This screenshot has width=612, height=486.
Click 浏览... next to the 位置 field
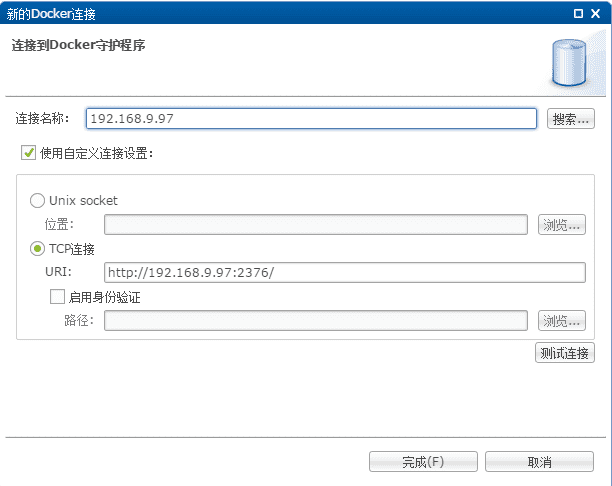[x=562, y=224]
